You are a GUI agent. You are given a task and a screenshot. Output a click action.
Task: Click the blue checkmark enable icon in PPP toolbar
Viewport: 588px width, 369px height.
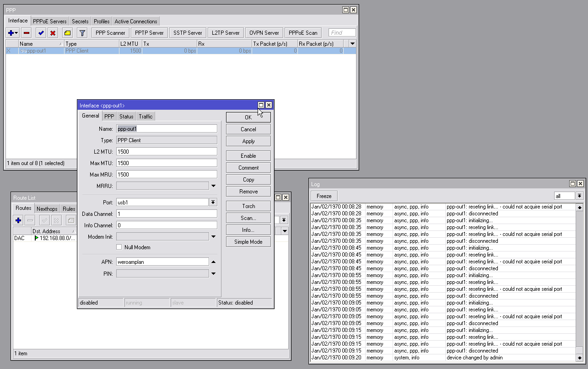pyautogui.click(x=41, y=33)
